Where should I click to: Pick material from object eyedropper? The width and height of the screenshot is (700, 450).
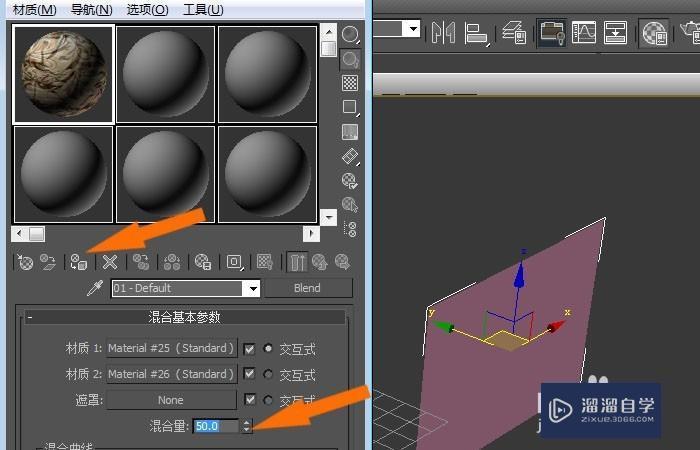(95, 288)
